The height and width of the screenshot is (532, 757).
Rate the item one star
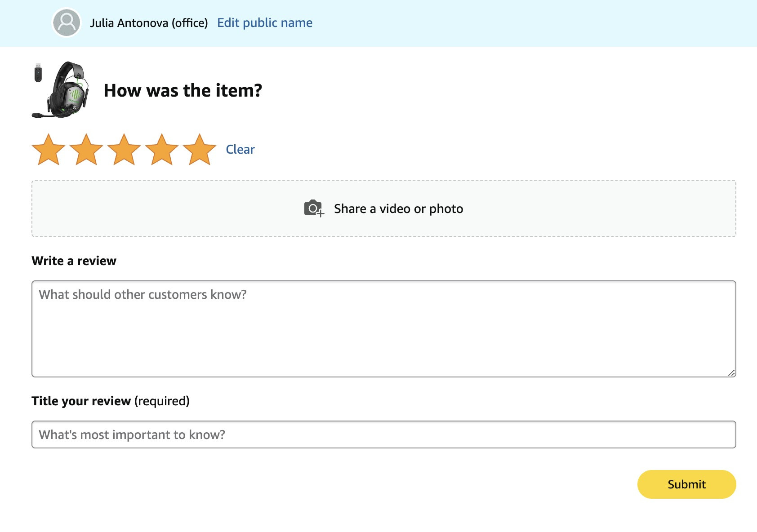[x=49, y=149]
